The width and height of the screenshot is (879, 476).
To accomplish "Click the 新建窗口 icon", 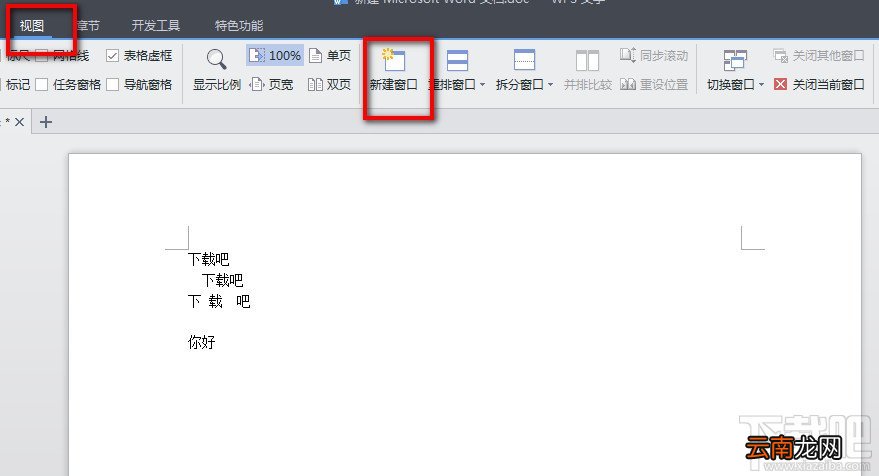I will [394, 60].
